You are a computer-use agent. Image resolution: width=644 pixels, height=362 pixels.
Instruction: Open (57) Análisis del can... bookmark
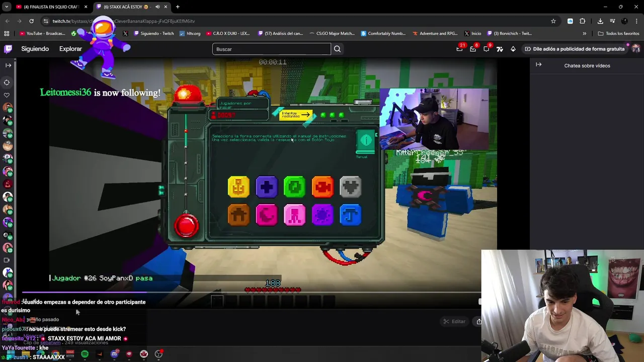click(x=280, y=34)
